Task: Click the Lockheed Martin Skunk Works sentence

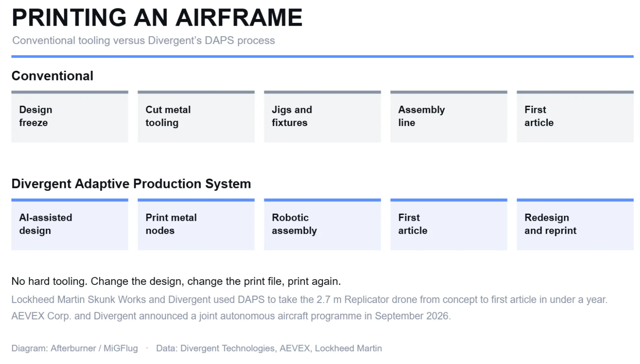Action: pos(309,300)
